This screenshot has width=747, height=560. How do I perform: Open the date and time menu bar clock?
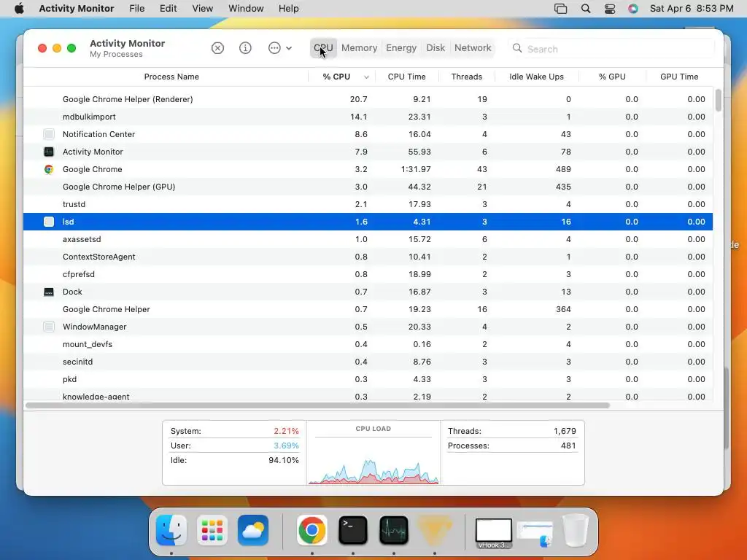pos(692,9)
